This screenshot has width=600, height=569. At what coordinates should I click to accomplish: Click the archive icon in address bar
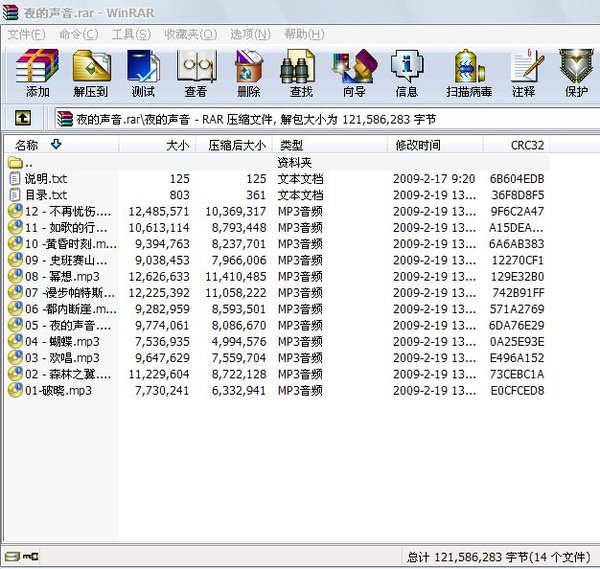(x=65, y=119)
